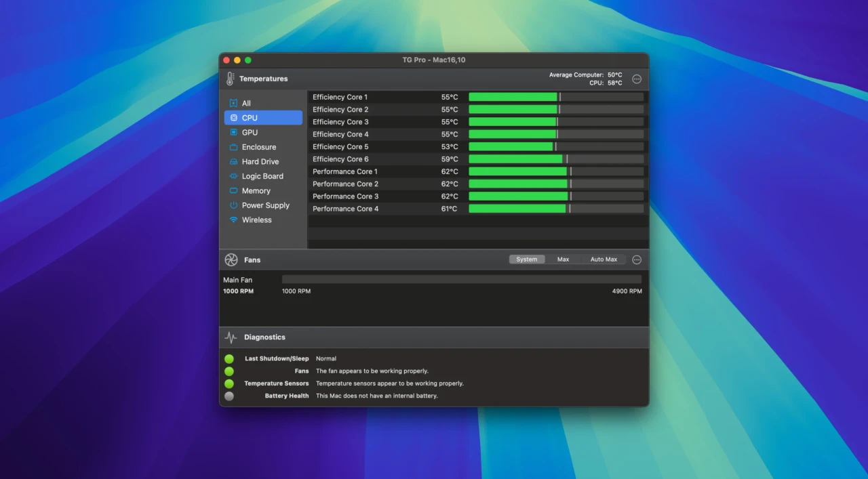Click the Fans section fan icon
Image resolution: width=868 pixels, height=479 pixels.
[x=231, y=259]
